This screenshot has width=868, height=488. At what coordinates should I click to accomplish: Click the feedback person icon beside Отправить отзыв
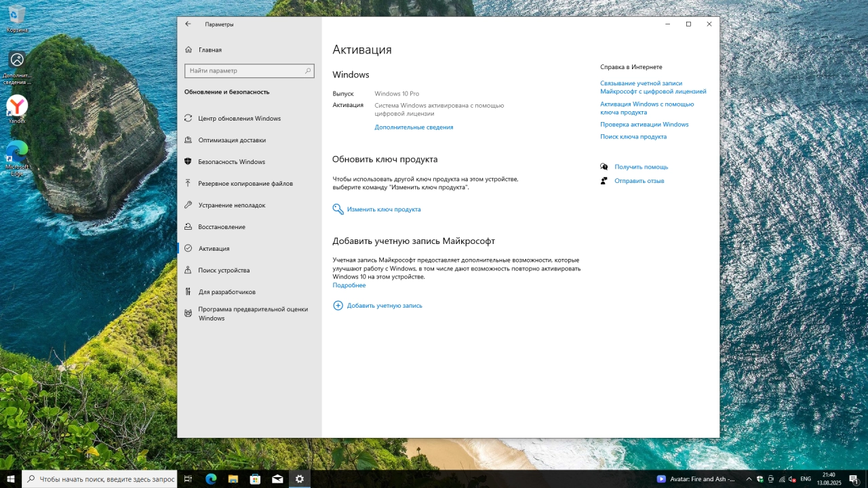[x=604, y=181]
